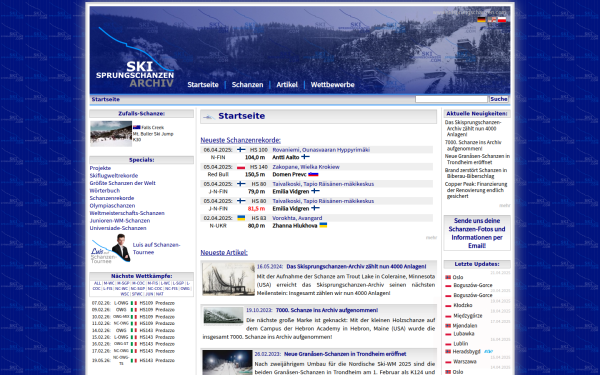Open the Luis auf Schanzen-Tournee picture
600x375 pixels.
tap(111, 248)
